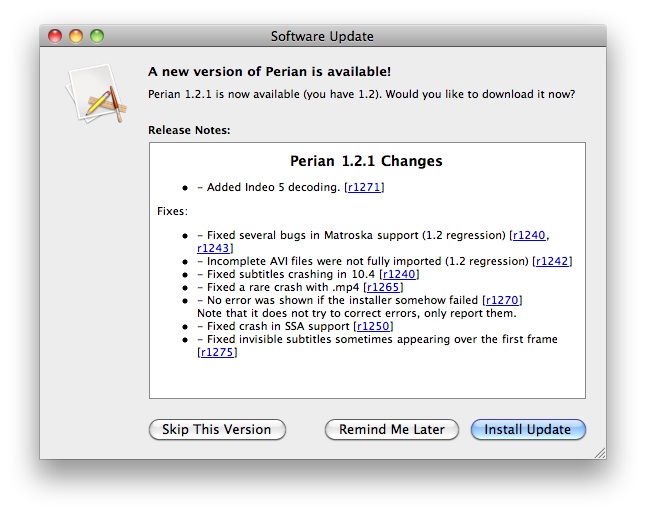Viewport: 646px width, 514px height.
Task: Click the Perian application document icon
Action: point(96,93)
